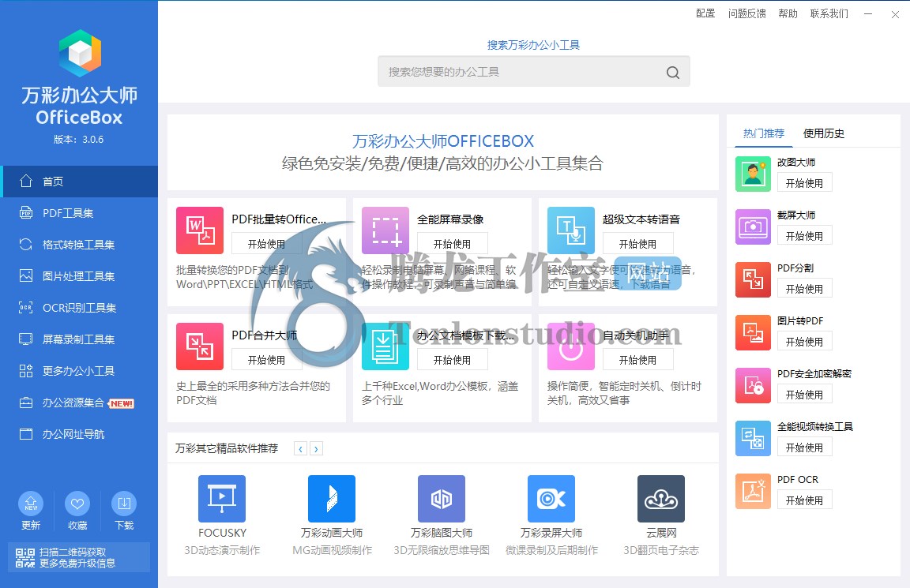910x588 pixels.
Task: Click the PDF分割 icon
Action: pyautogui.click(x=753, y=279)
